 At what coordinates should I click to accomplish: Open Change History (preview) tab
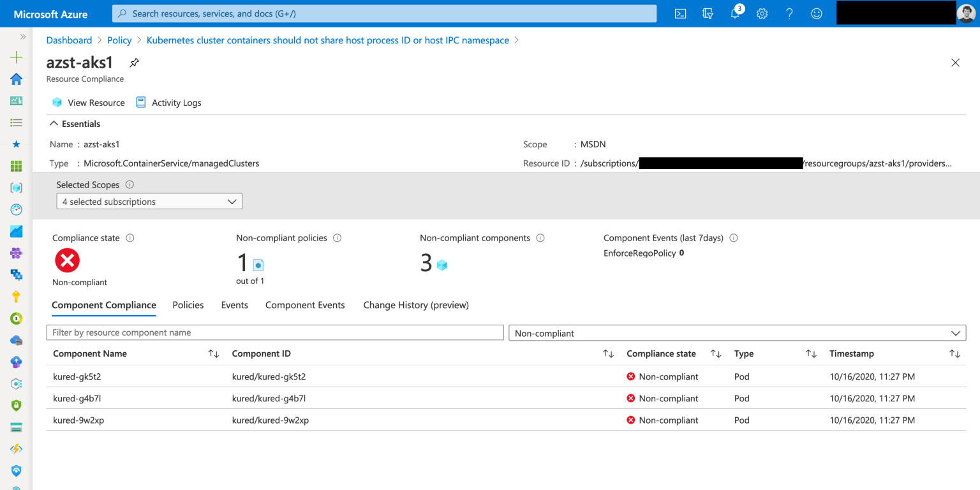click(416, 305)
